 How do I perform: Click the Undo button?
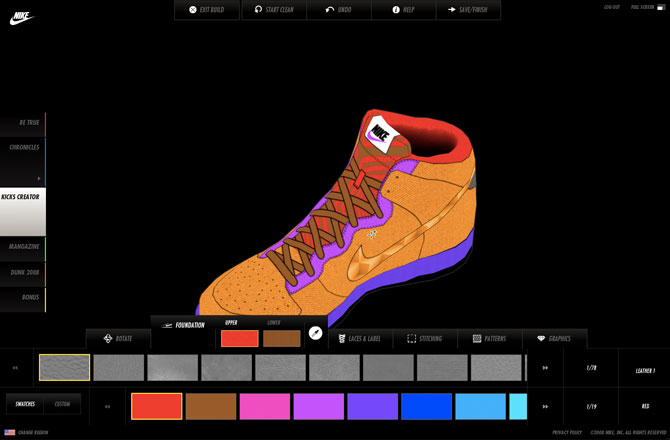click(339, 10)
